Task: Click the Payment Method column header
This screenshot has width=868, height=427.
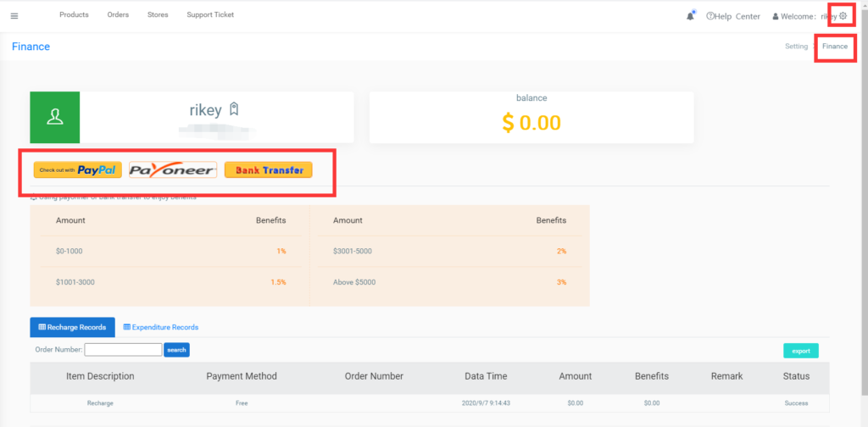Action: (242, 376)
